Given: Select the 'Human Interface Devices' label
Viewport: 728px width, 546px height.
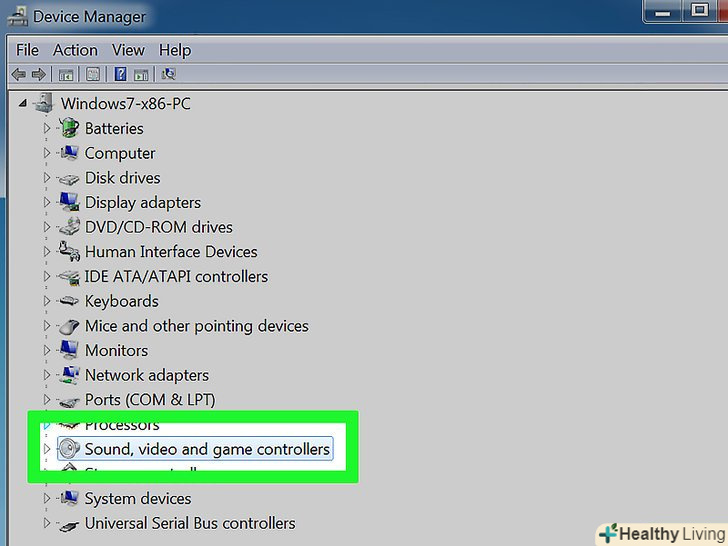Looking at the screenshot, I should (x=171, y=252).
